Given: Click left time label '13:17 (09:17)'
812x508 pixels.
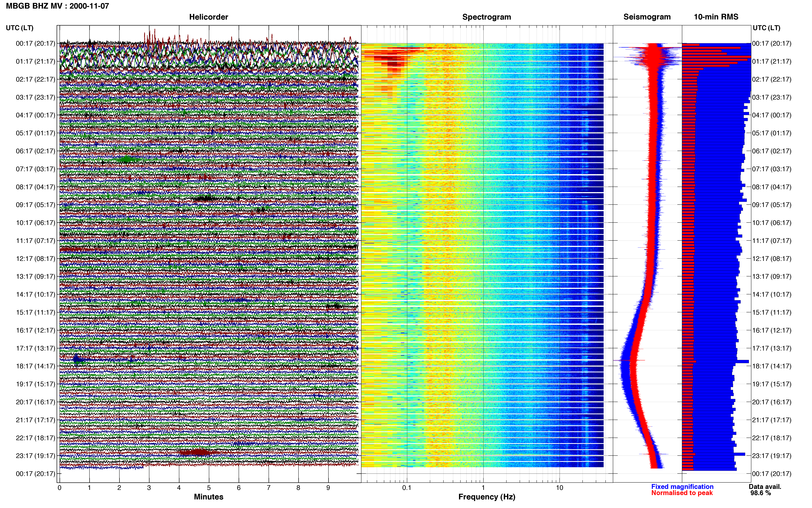Looking at the screenshot, I should pos(35,276).
